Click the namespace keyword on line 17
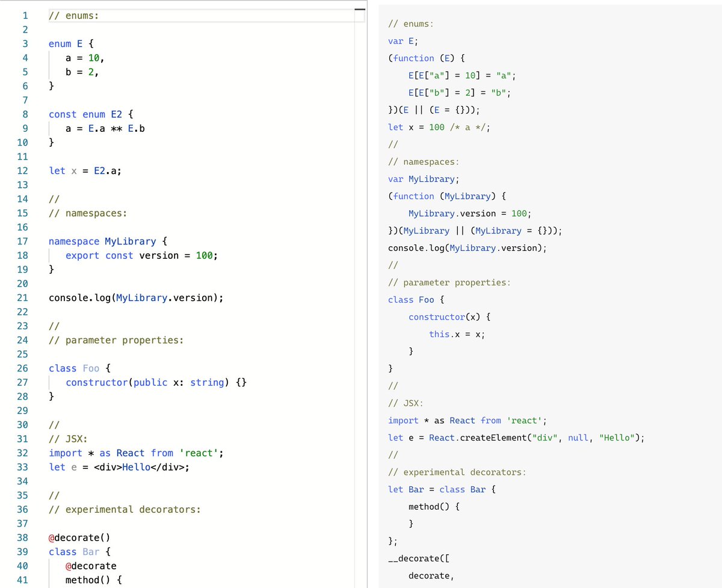This screenshot has width=722, height=588. [x=73, y=241]
